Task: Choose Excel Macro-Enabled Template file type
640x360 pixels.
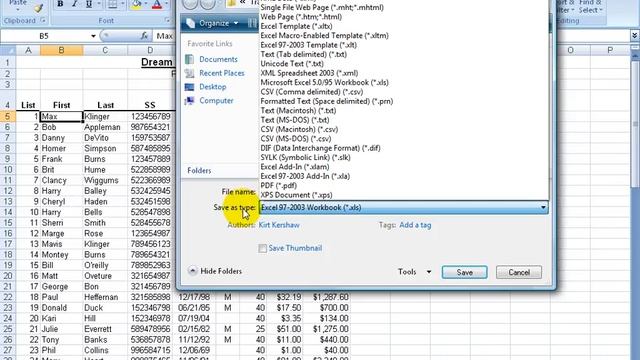Action: pos(324,36)
